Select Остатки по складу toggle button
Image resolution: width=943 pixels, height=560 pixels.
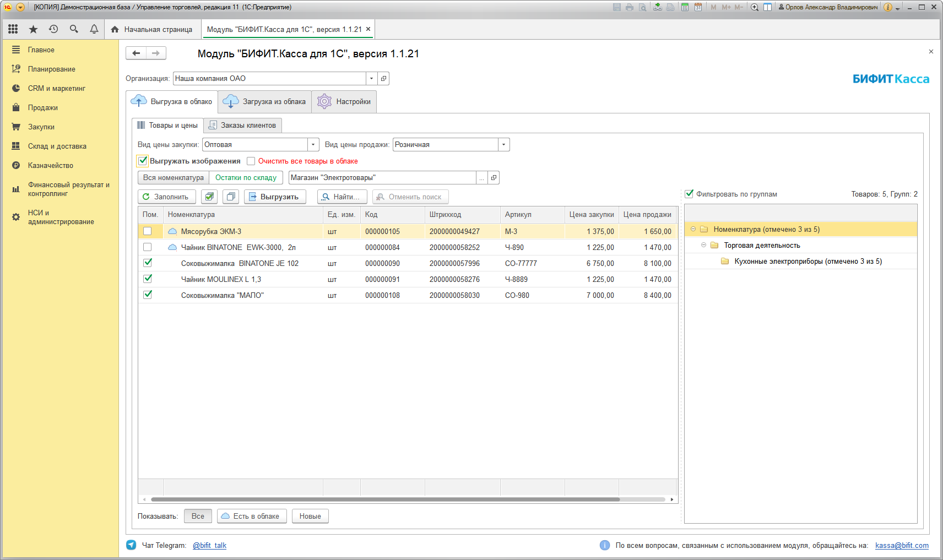coord(246,178)
